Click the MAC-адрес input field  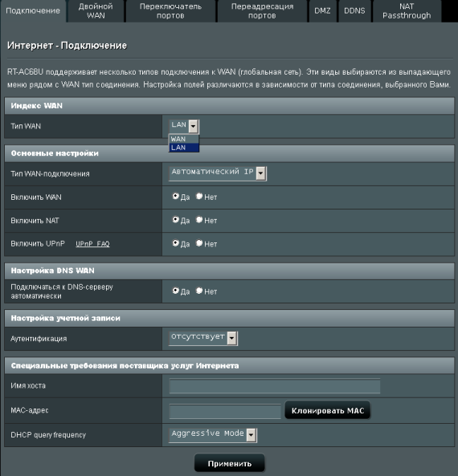(x=225, y=412)
